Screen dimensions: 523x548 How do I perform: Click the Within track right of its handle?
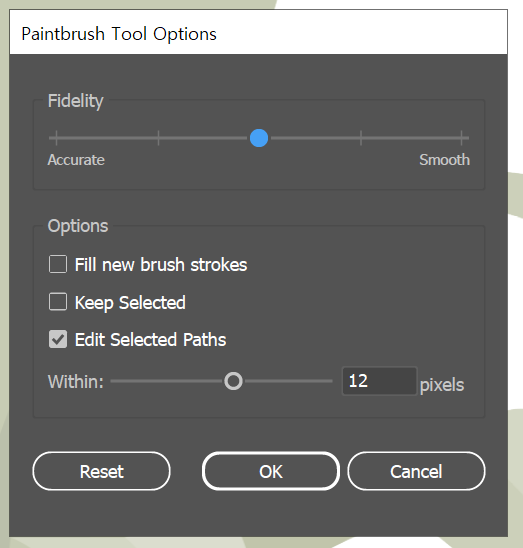(287, 381)
